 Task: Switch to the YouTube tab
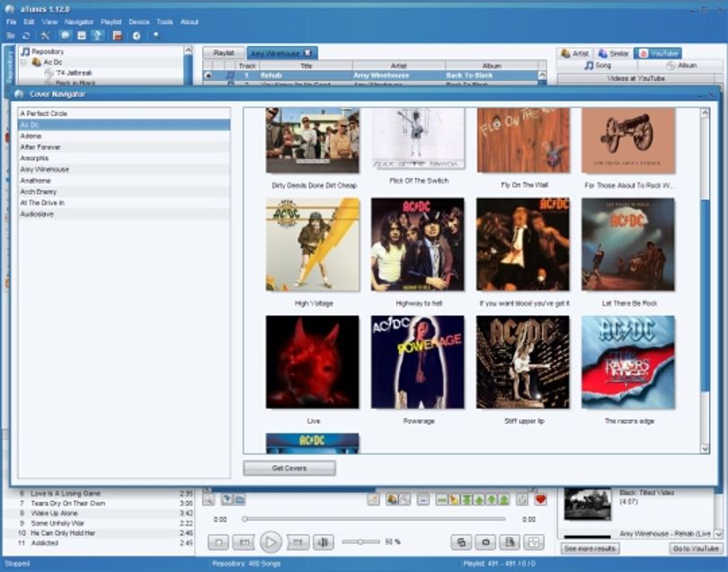(x=658, y=53)
